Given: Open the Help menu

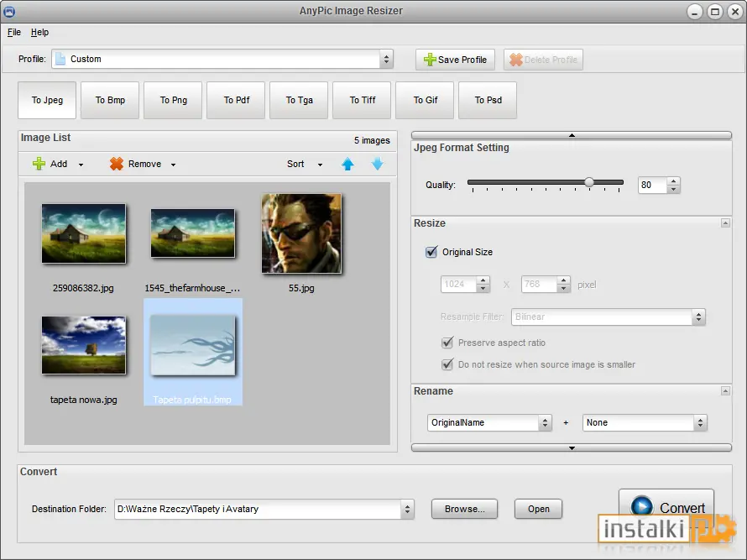Looking at the screenshot, I should tap(39, 32).
